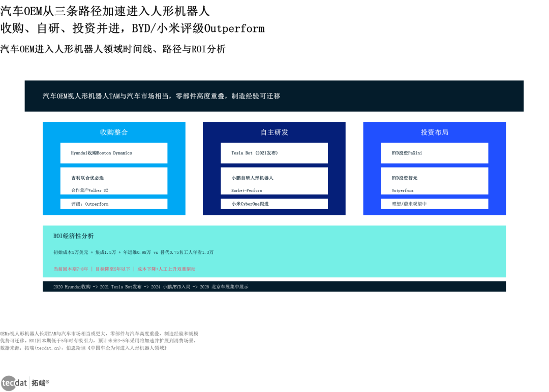Click the 小米CyberOne跟进 box

(274, 204)
